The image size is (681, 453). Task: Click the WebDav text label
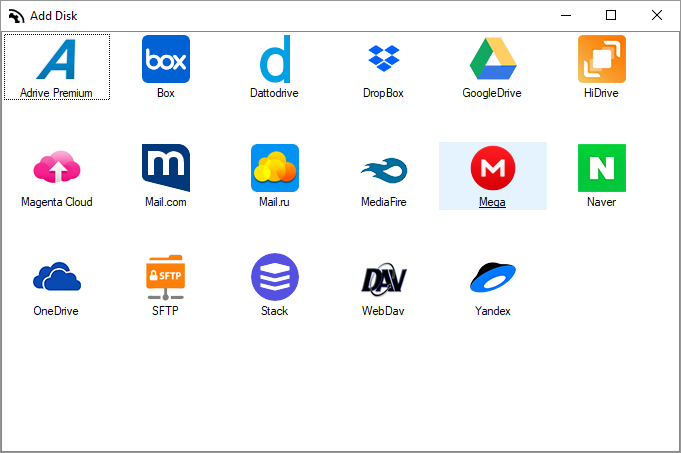(383, 311)
